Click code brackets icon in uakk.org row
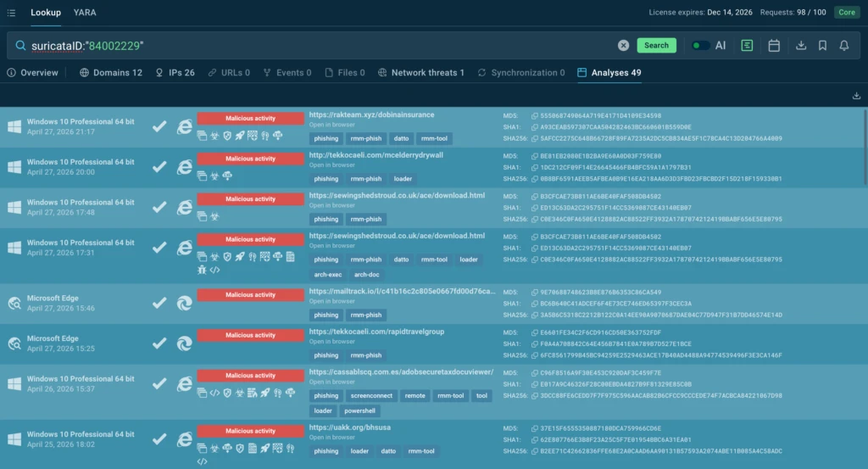Screen dimensions: 868x469 click(202, 461)
